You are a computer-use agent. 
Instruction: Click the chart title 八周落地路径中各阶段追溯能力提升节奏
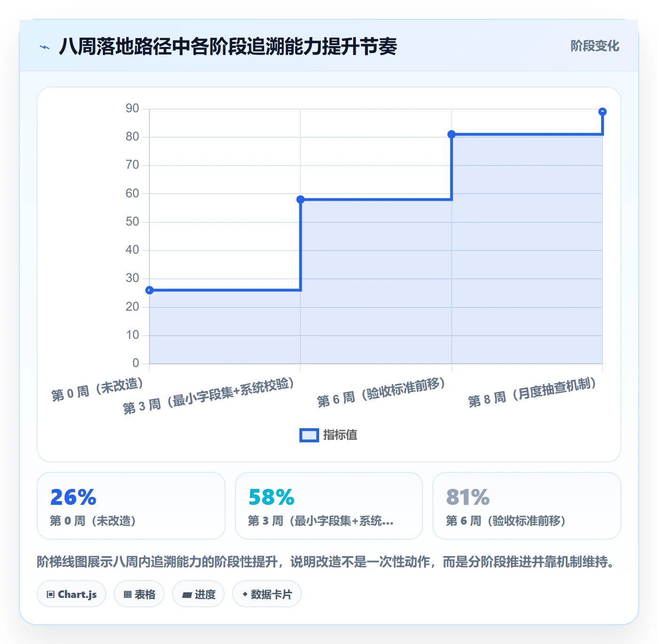click(228, 47)
